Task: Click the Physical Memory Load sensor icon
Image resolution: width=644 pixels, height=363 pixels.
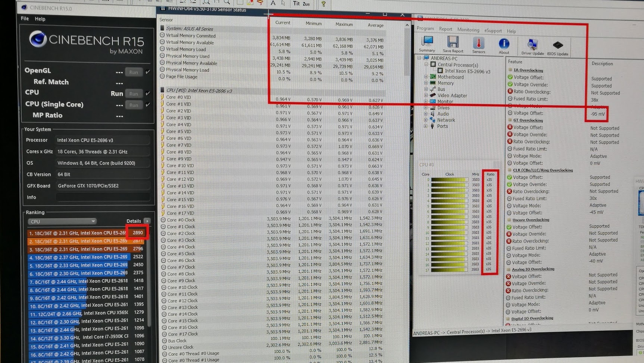Action: [x=162, y=70]
